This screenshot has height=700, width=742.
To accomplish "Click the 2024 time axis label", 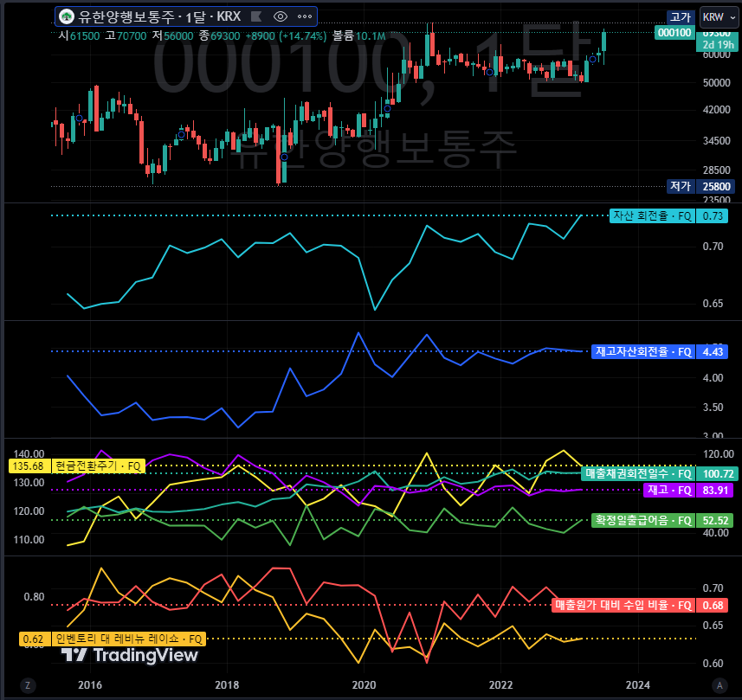I will tap(637, 685).
